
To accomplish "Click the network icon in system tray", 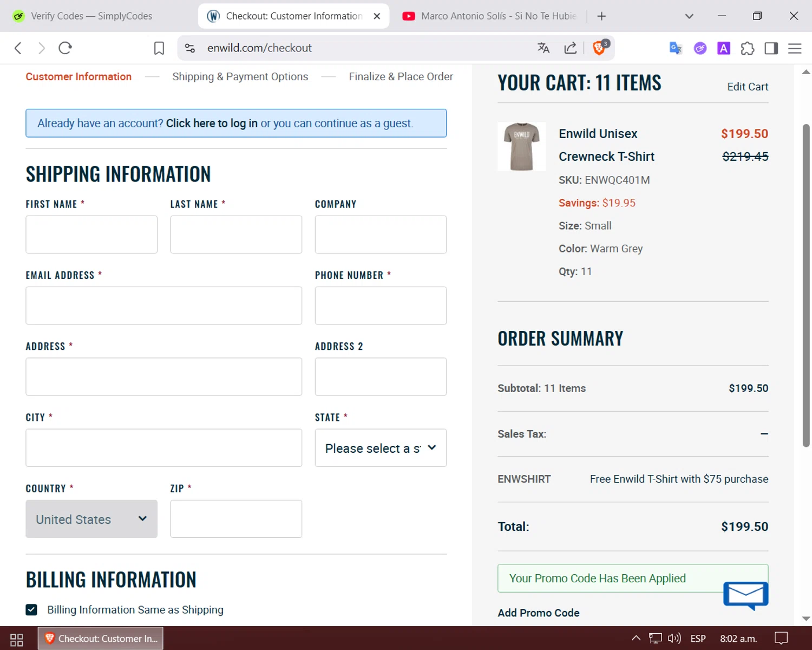I will [656, 639].
